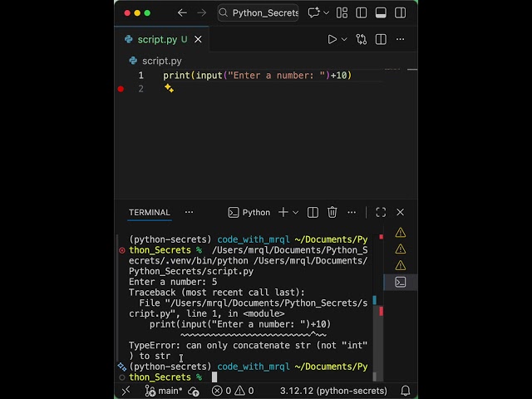Screen dimensions: 532x399
Task: Switch the git branch main*
Action: 165,391
